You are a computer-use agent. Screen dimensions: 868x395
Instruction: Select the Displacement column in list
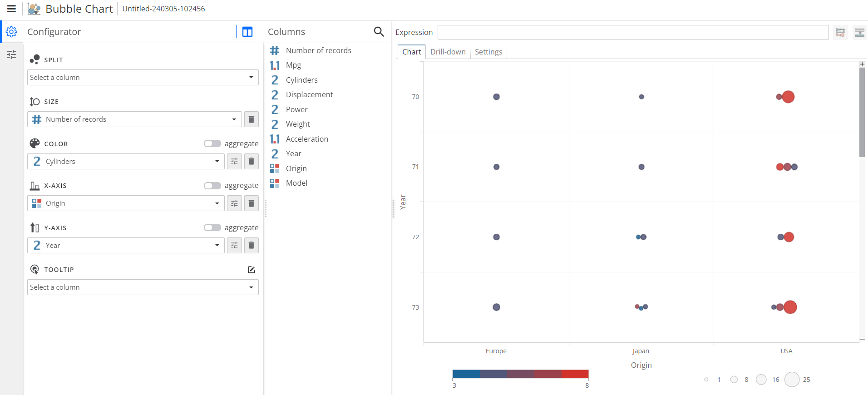click(x=309, y=94)
